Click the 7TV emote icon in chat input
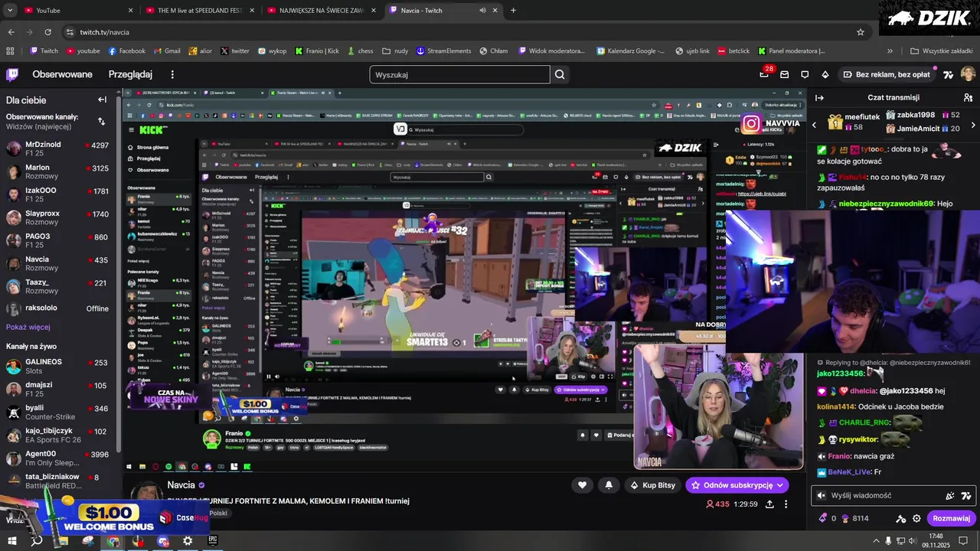This screenshot has width=980, height=551. pyautogui.click(x=966, y=495)
